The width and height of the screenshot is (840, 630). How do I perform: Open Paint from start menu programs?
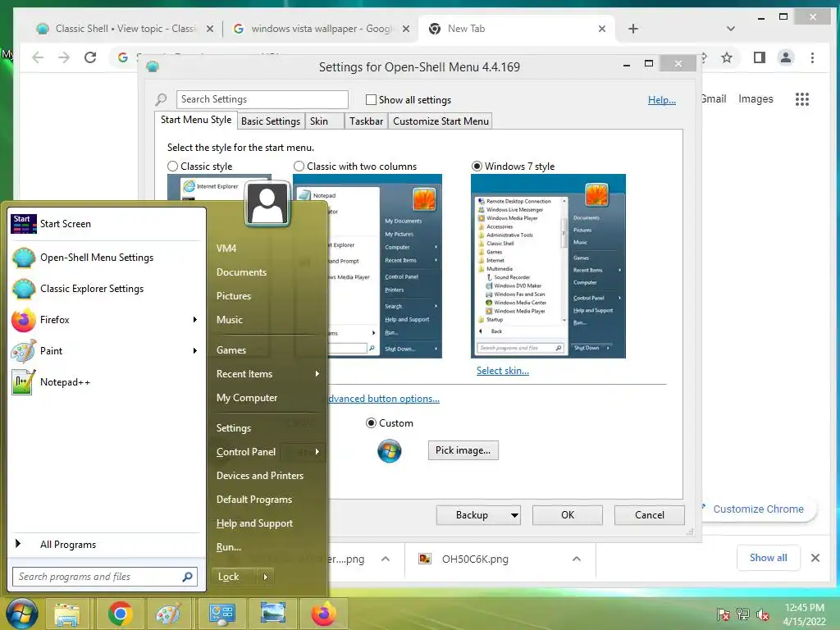click(x=107, y=351)
